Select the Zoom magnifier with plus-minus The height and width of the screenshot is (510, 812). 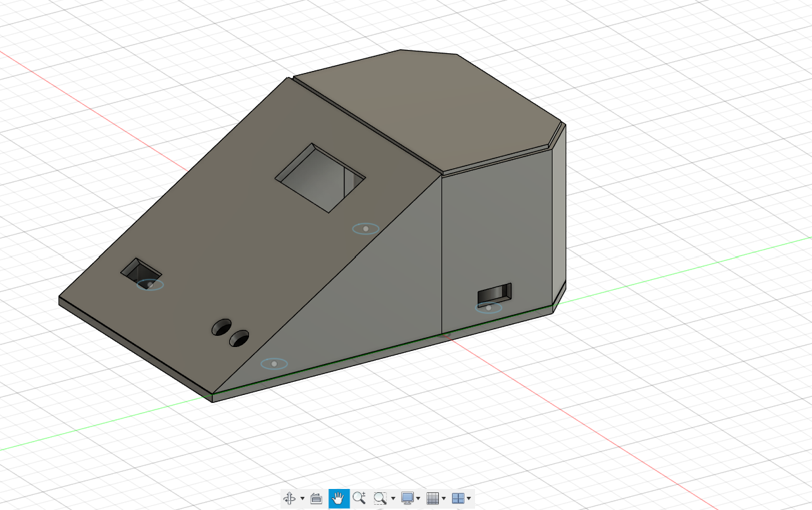pyautogui.click(x=359, y=498)
